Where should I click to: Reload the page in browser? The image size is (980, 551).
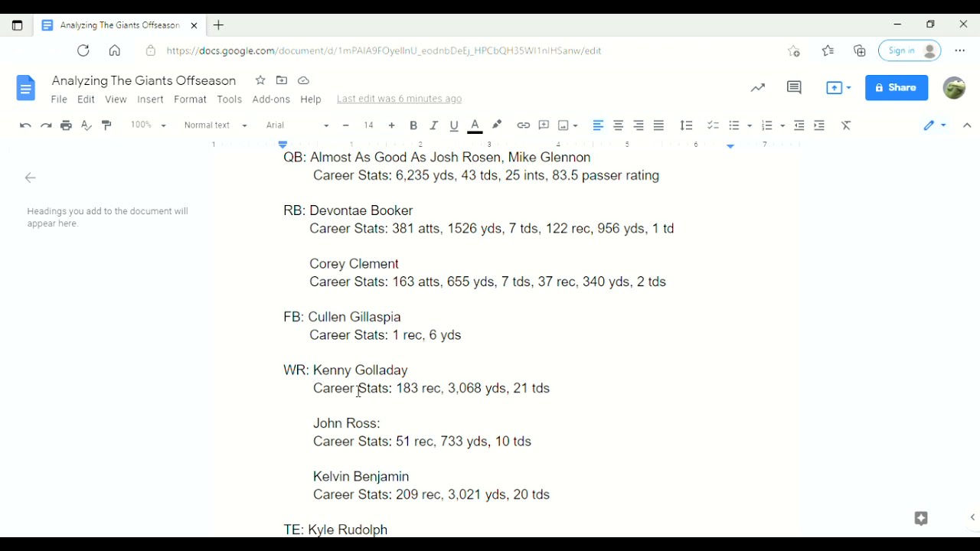pos(83,51)
